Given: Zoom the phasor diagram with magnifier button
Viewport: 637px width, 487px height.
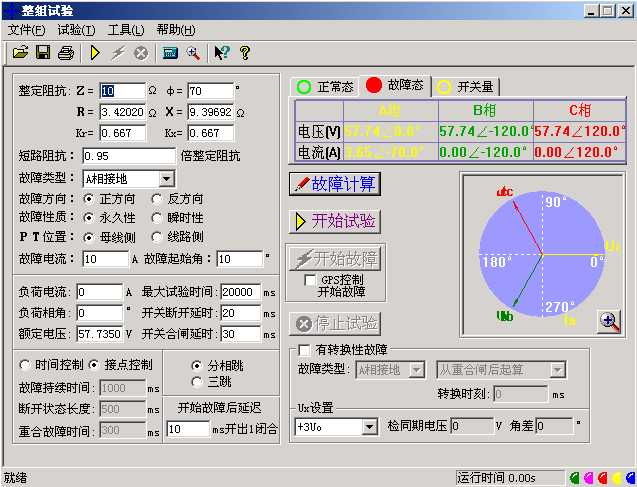Looking at the screenshot, I should tap(609, 321).
